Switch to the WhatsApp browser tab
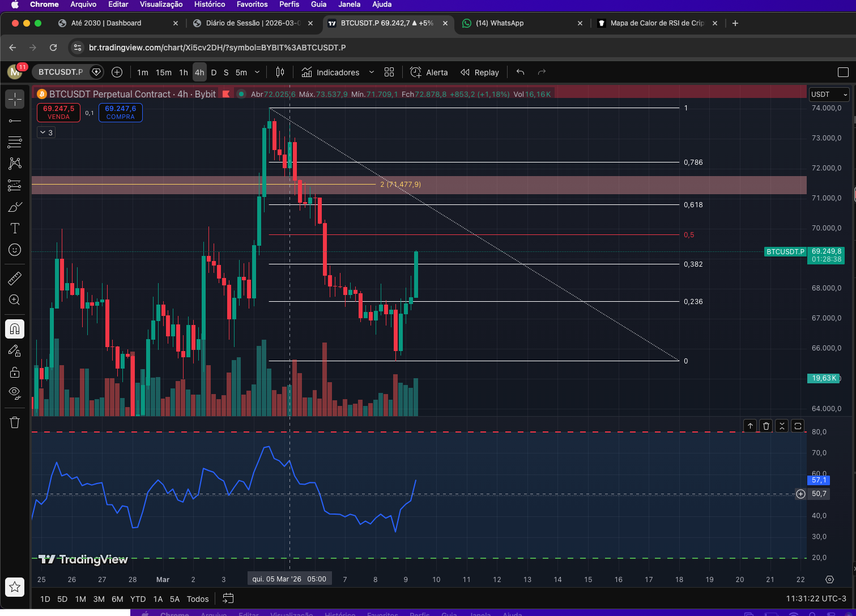 (500, 23)
